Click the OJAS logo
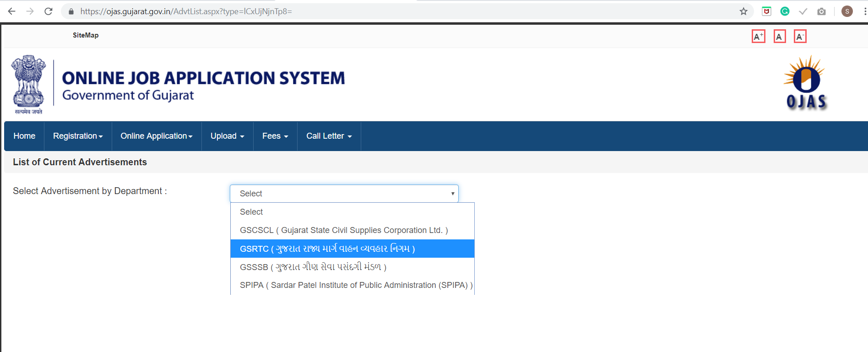868x352 pixels. (x=807, y=83)
